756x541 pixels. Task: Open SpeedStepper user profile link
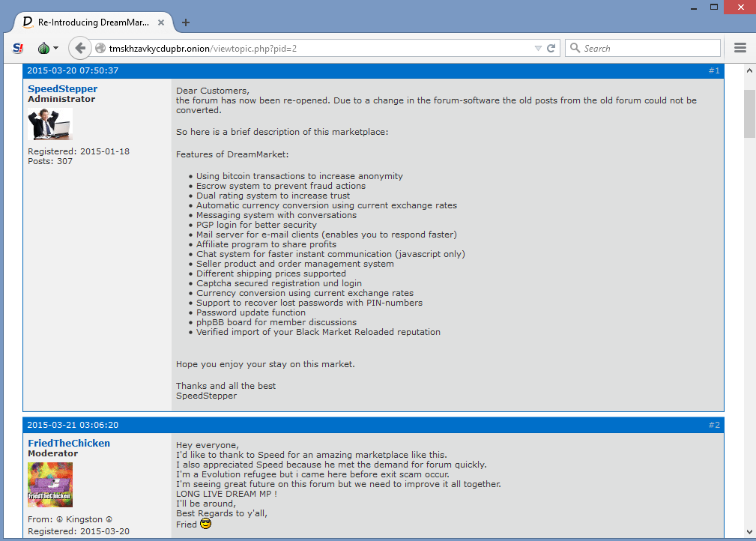pos(63,88)
